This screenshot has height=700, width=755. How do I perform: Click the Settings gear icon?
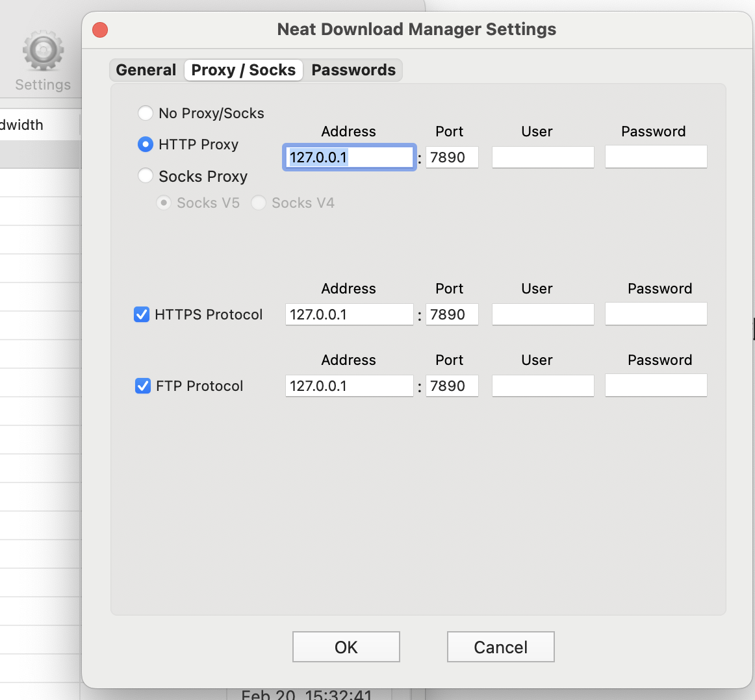[x=43, y=51]
